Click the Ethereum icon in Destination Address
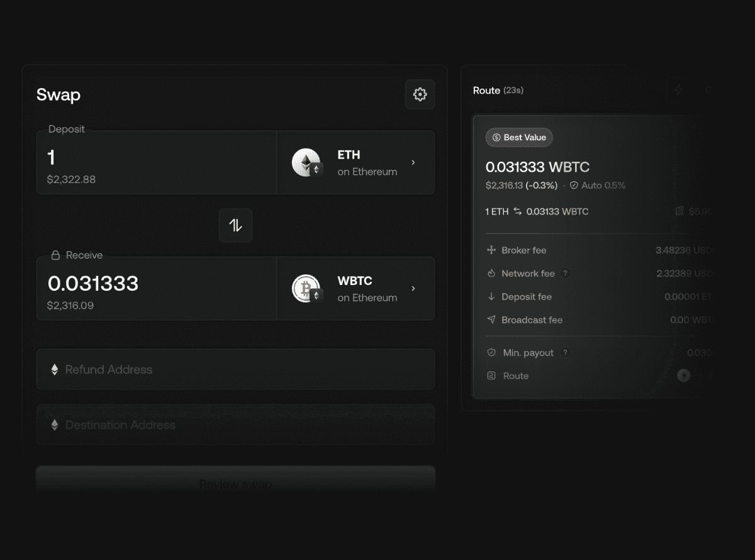This screenshot has width=755, height=560. pyautogui.click(x=55, y=425)
